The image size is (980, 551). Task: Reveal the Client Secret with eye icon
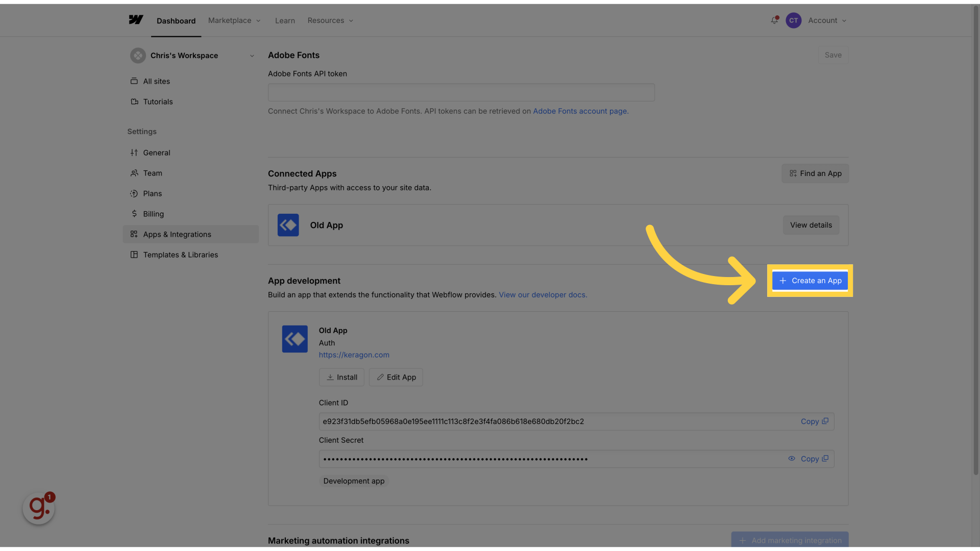coord(792,459)
